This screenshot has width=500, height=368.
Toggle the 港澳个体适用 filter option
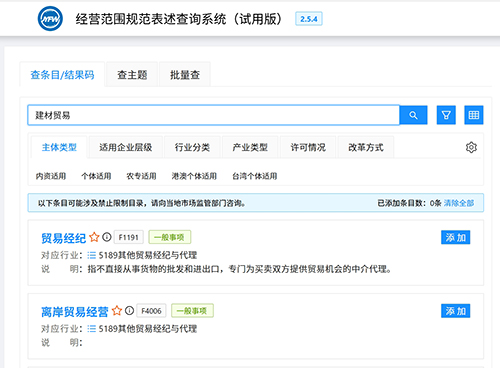click(x=194, y=176)
